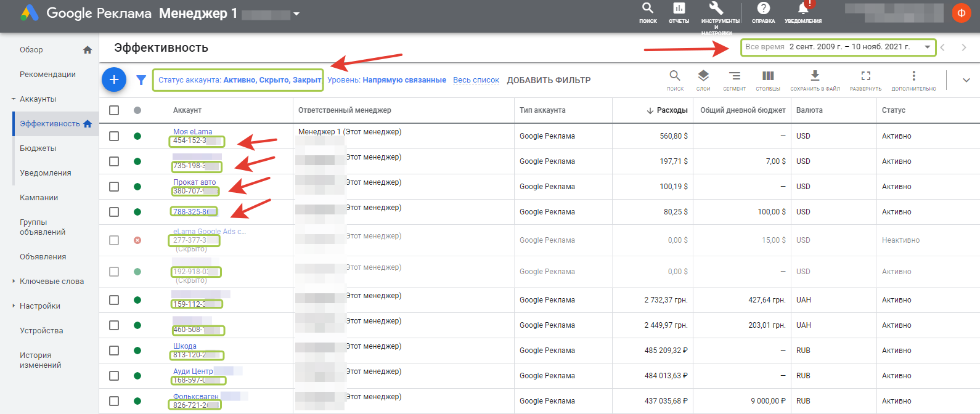The height and width of the screenshot is (414, 980).
Task: Expand the Ключевые слова sidebar section
Action: pyautogui.click(x=14, y=282)
